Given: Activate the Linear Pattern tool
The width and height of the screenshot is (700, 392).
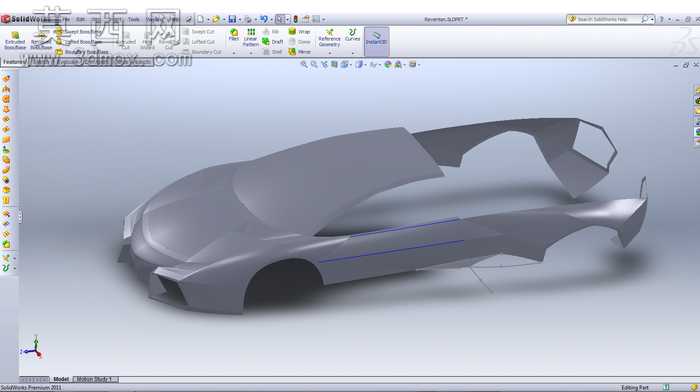Looking at the screenshot, I should click(x=251, y=38).
